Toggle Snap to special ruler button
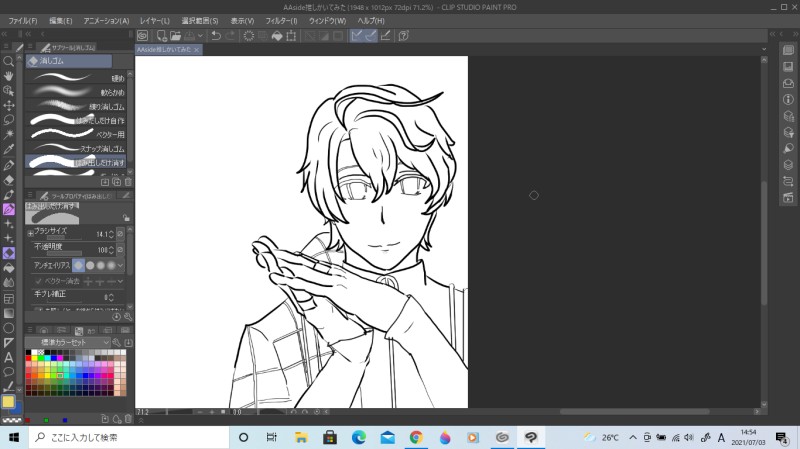Screen dimensions: 800x449 371,36
